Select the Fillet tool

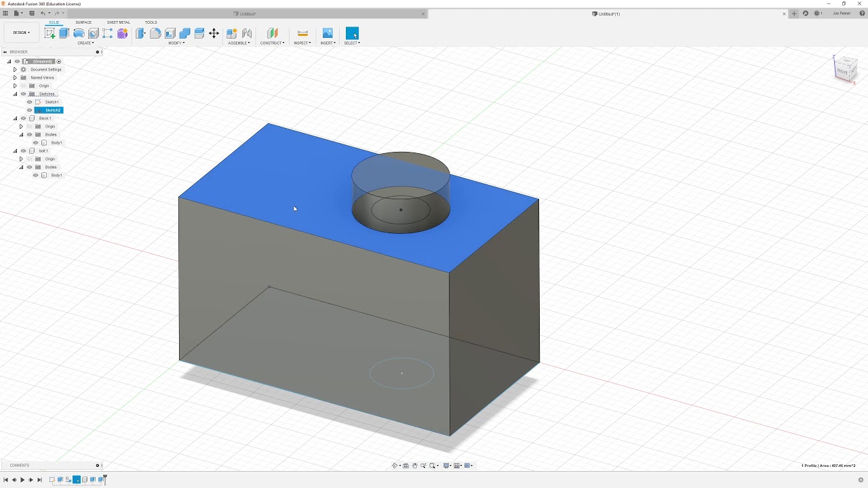[x=155, y=33]
